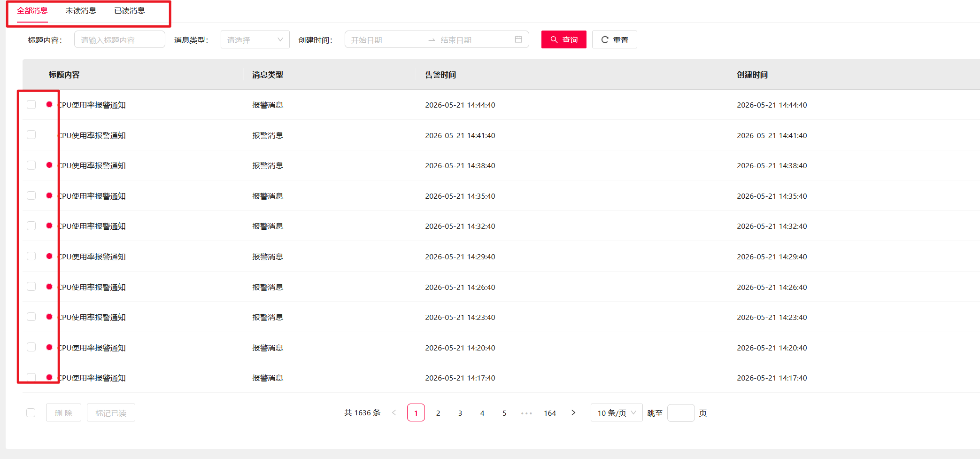Click the 查询 search button
This screenshot has width=980, height=459.
point(564,39)
